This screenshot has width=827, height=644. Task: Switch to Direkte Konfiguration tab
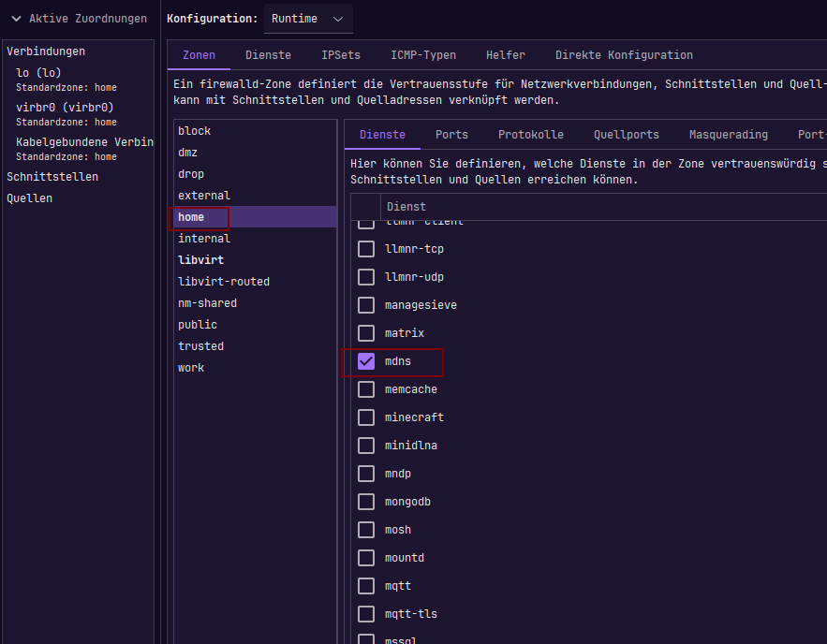tap(624, 55)
